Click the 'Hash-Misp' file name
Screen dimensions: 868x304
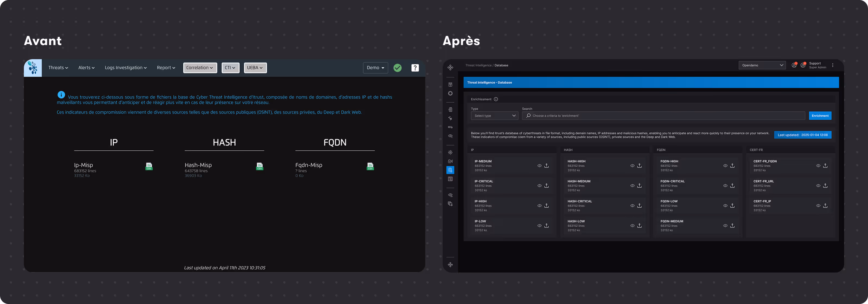pos(198,165)
